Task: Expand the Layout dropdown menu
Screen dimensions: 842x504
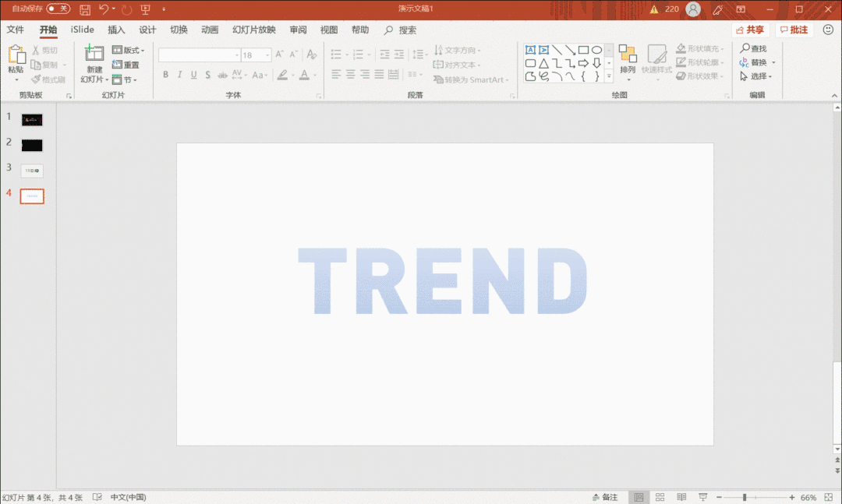Action: click(129, 50)
